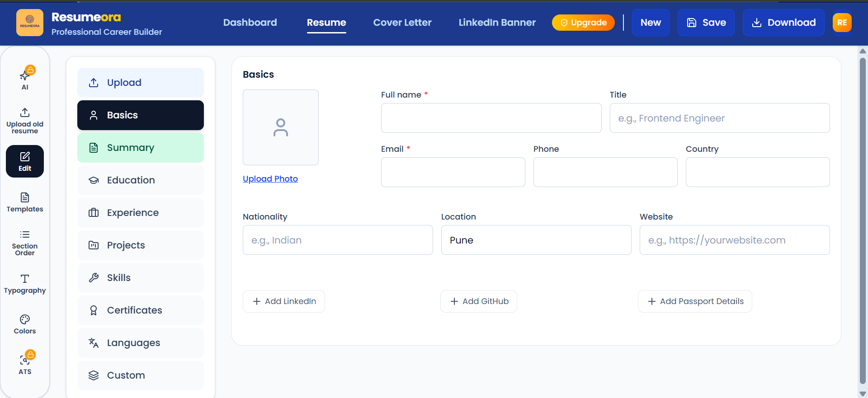Focus the Phone input field
This screenshot has height=398, width=868.
[605, 172]
